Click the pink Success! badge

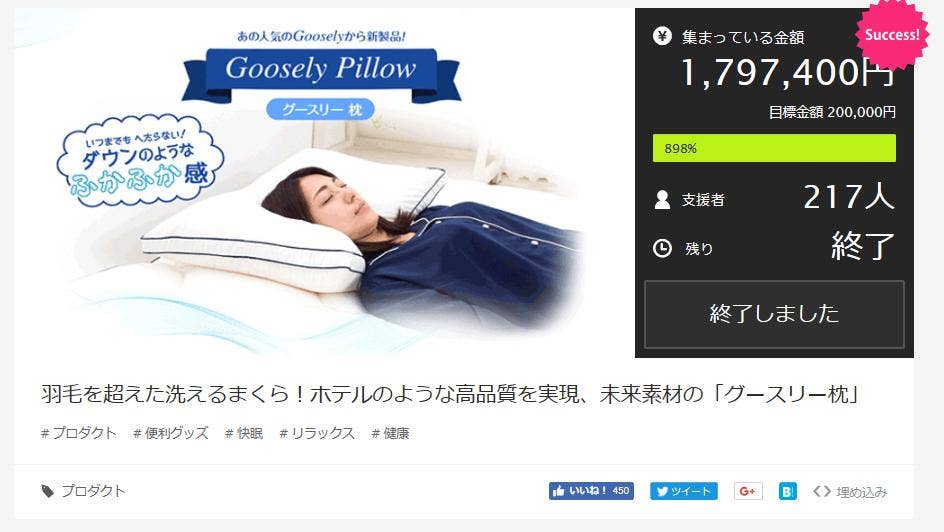tap(892, 35)
